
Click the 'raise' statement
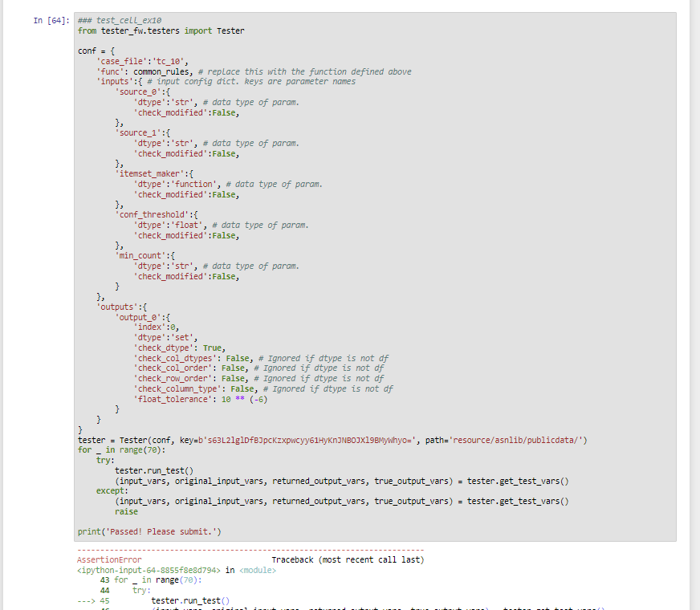[126, 512]
